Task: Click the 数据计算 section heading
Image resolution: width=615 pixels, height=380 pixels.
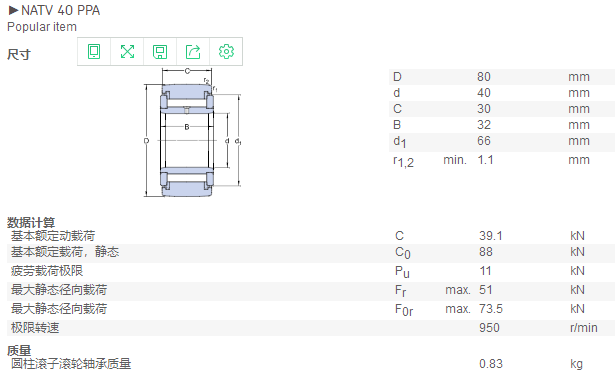Action: pos(31,222)
